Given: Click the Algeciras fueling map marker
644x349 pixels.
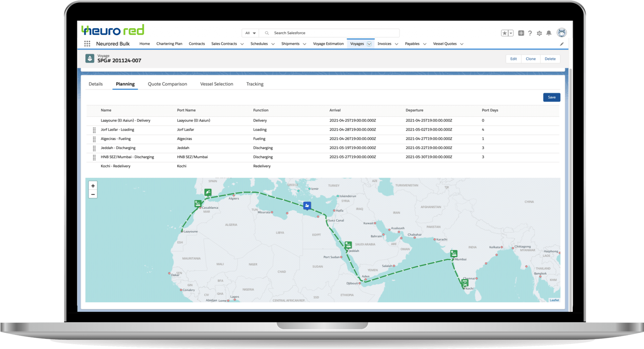Looking at the screenshot, I should coord(208,192).
